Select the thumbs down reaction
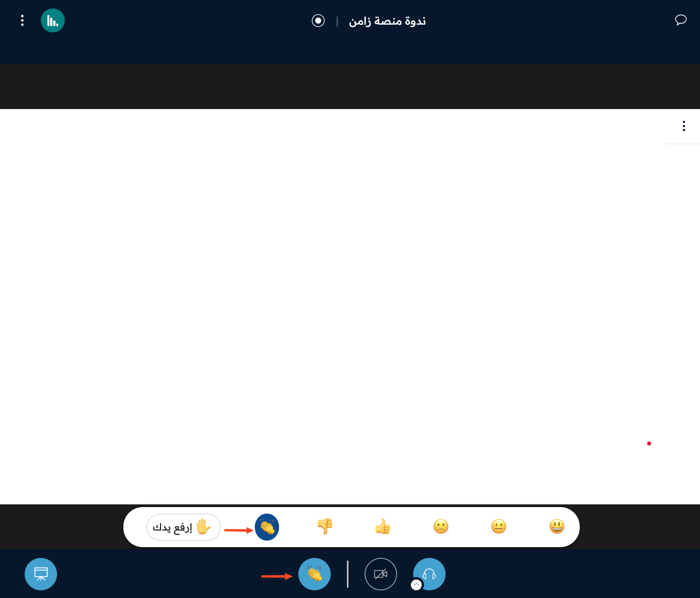The image size is (700, 598). click(325, 526)
